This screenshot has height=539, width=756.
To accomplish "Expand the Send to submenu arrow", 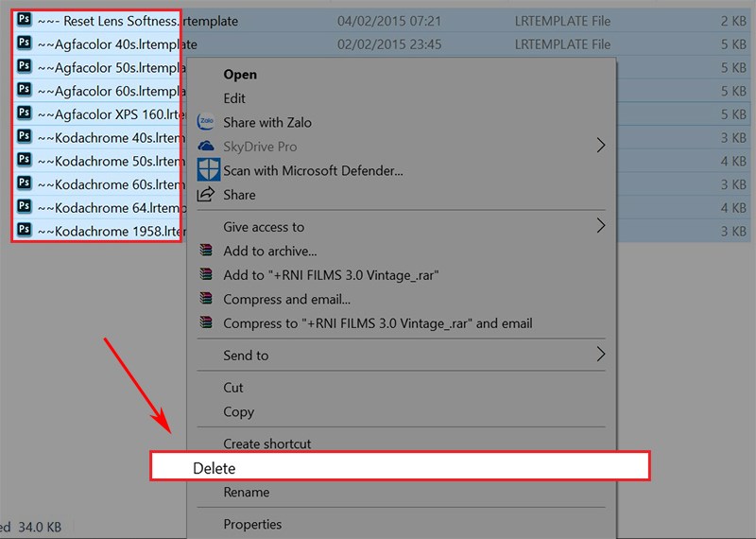I will (601, 355).
